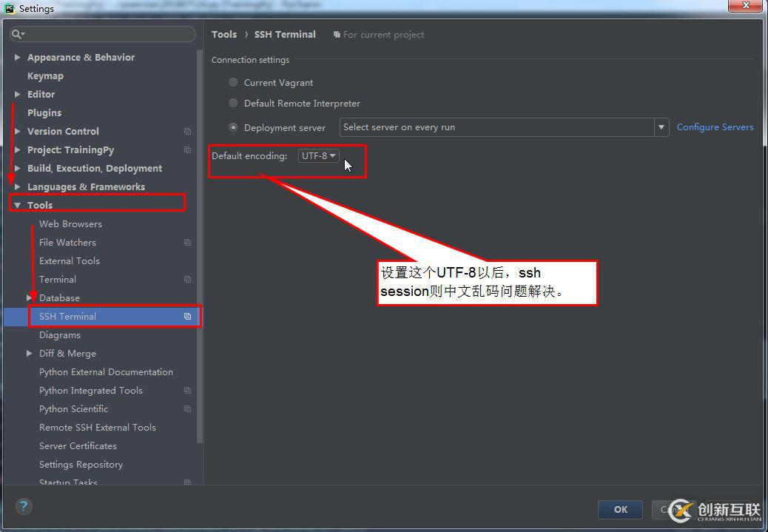Click the help question mark icon
This screenshot has width=768, height=532.
click(24, 506)
